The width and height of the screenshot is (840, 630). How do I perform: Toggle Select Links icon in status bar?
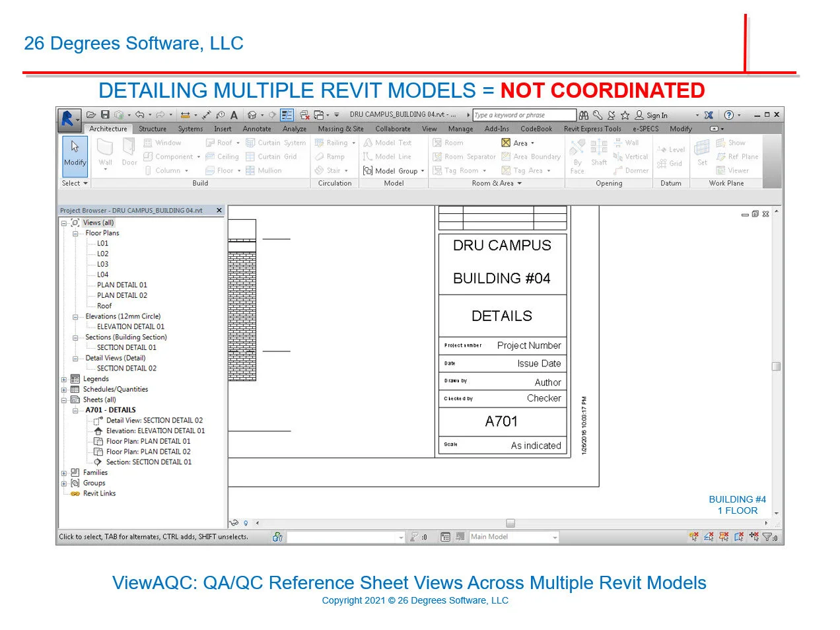click(693, 538)
